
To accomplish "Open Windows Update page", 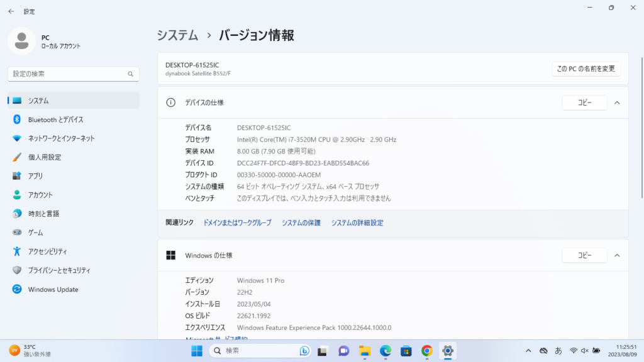I will (53, 290).
